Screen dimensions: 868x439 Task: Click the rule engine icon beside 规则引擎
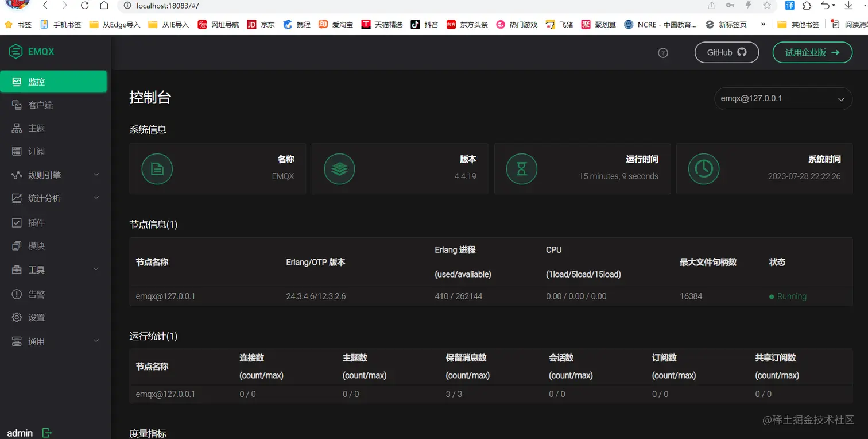click(x=17, y=175)
